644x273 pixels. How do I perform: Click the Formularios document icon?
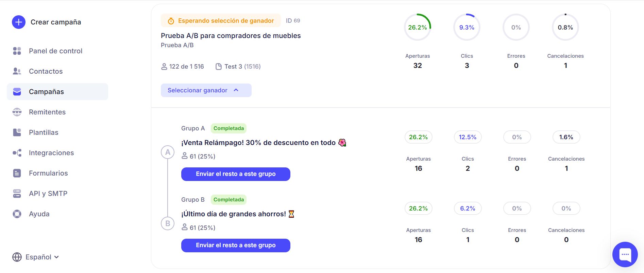coord(17,173)
